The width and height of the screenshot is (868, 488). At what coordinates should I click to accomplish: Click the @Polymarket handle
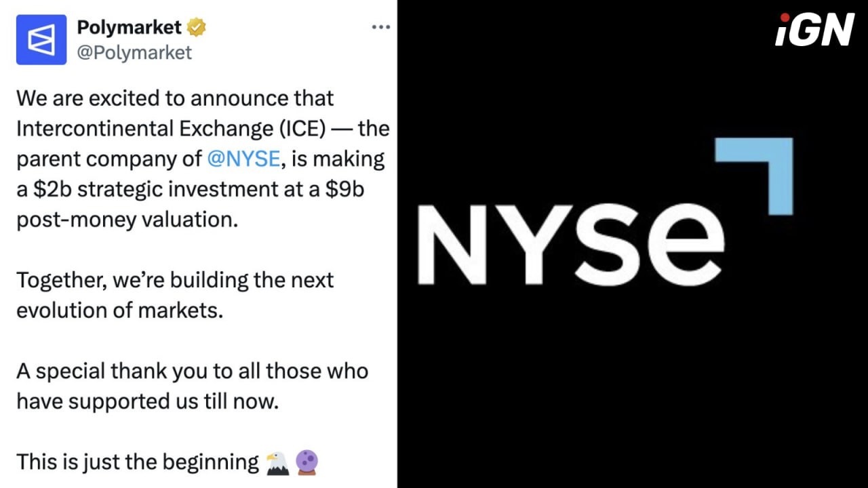point(134,53)
